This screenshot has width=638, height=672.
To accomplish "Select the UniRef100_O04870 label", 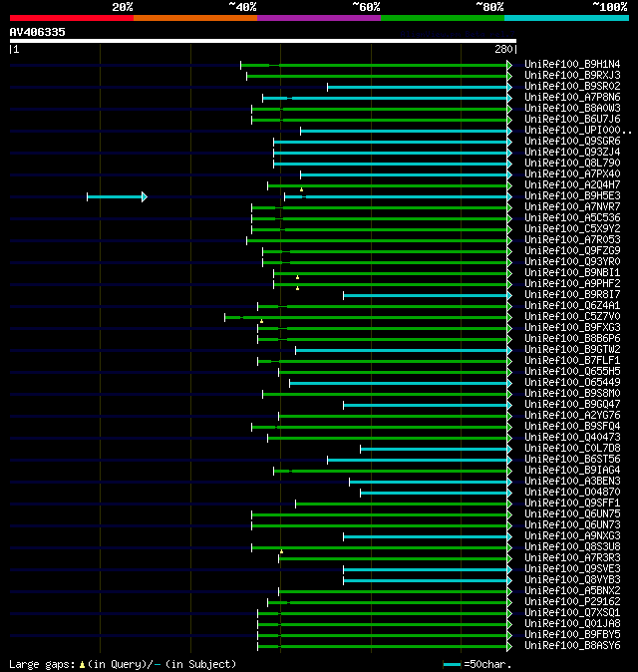I will coord(572,492).
